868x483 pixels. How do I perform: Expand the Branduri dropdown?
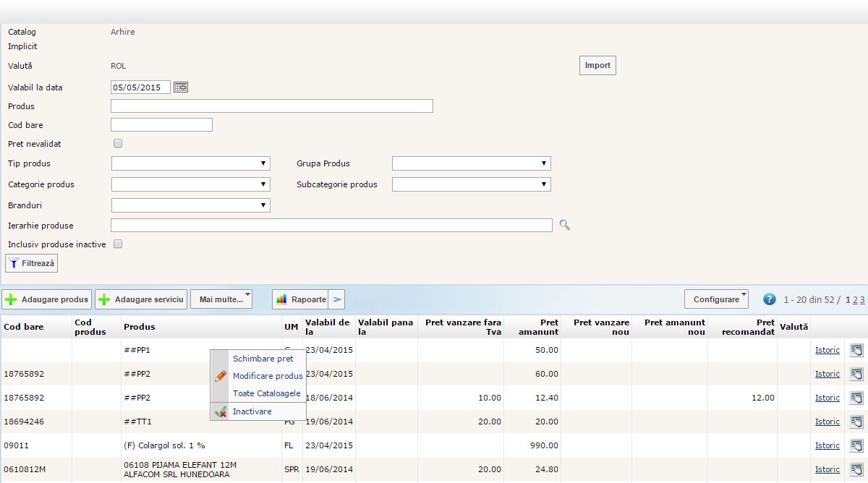191,205
